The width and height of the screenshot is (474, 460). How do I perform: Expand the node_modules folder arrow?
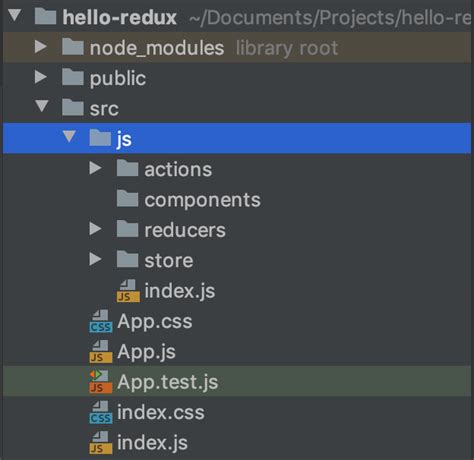click(x=41, y=47)
